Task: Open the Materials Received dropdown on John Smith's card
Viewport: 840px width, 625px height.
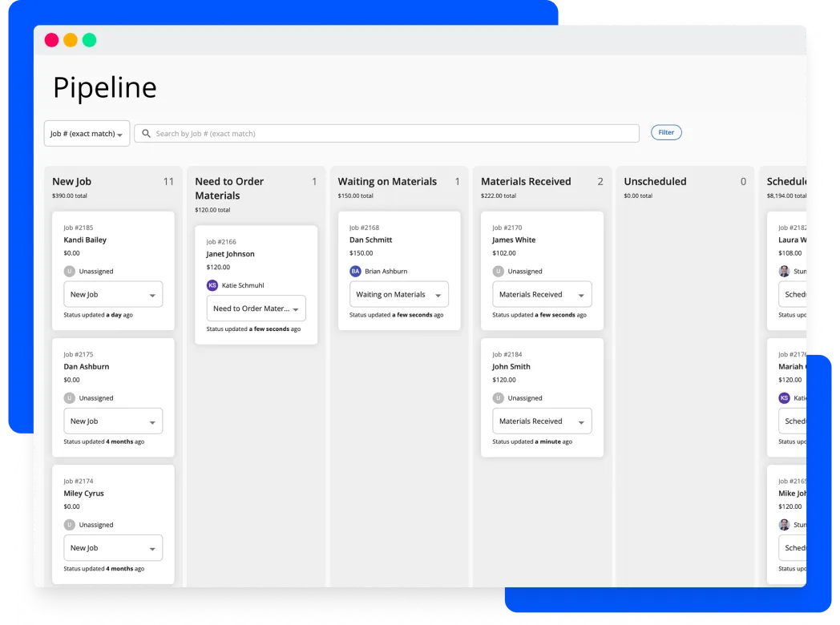Action: coord(542,421)
